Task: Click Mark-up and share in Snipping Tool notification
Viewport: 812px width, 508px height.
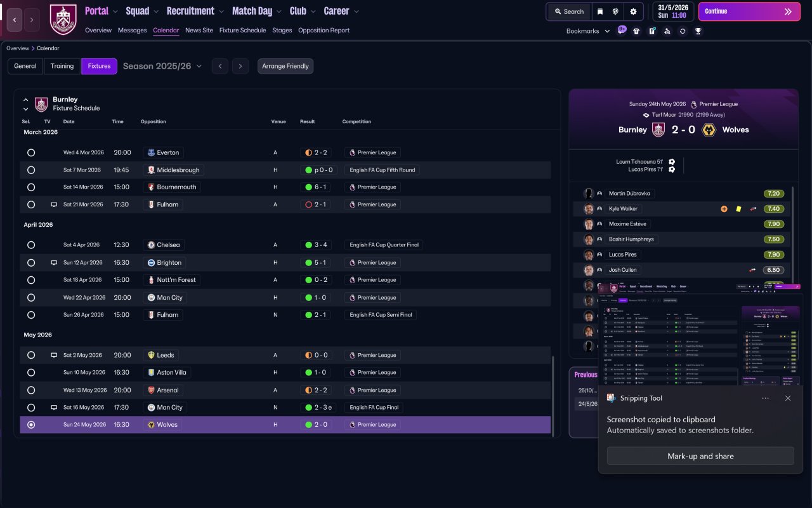Action: 700,456
